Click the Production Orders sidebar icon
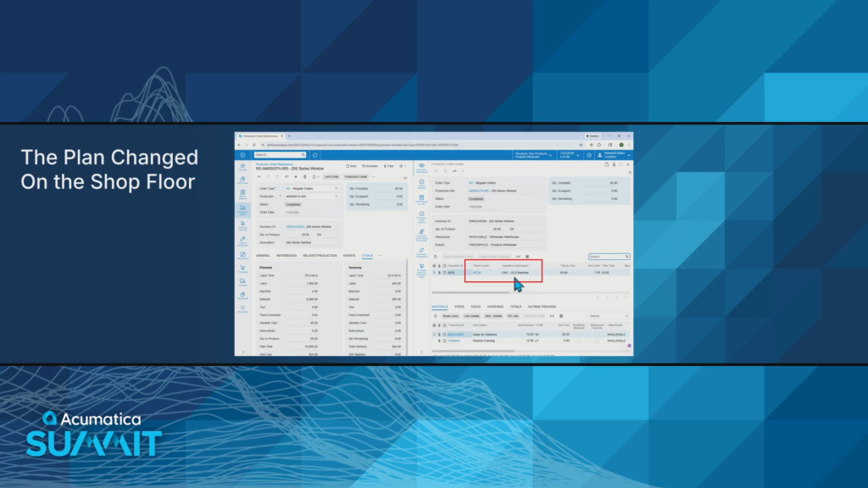868x488 pixels. click(242, 208)
